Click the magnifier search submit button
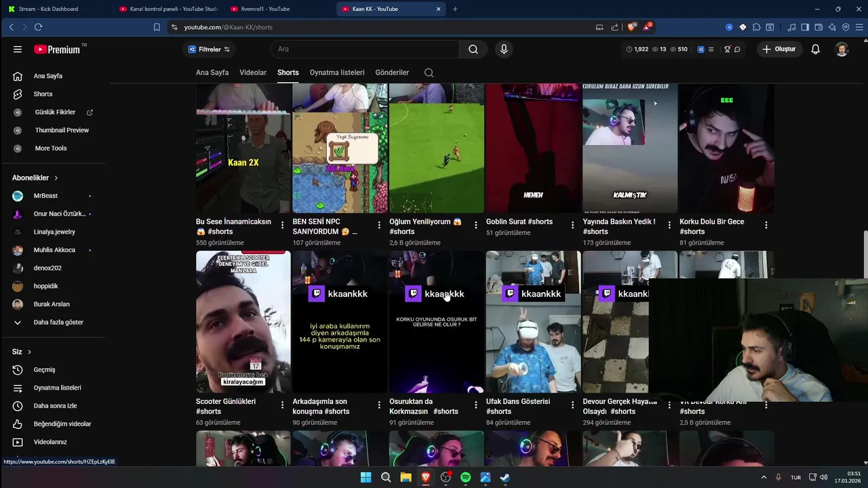This screenshot has width=868, height=488. 473,49
